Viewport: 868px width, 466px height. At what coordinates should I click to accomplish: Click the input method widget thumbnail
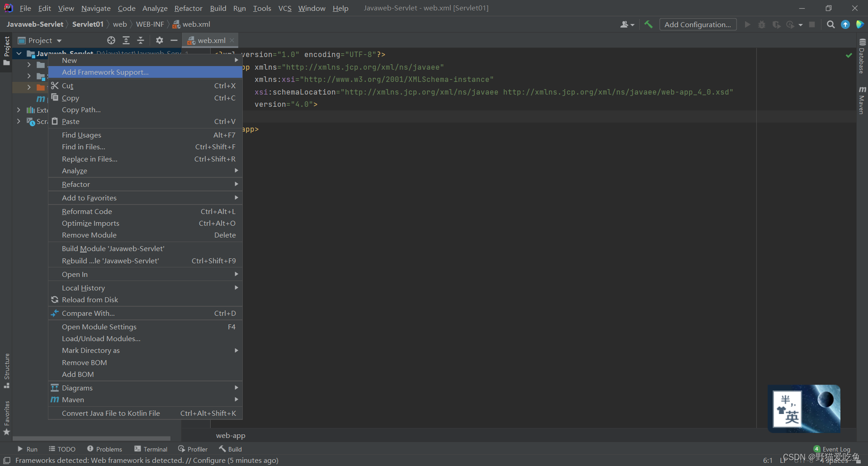804,409
